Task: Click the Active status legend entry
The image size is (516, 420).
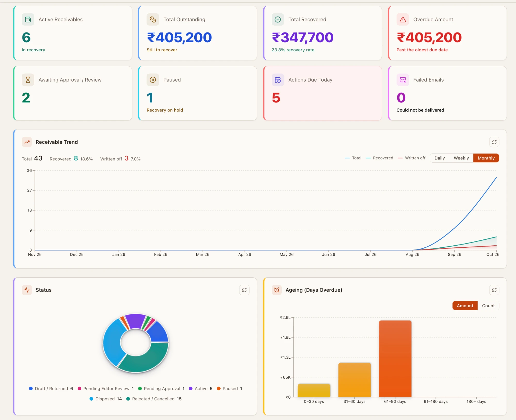Action: click(x=201, y=389)
